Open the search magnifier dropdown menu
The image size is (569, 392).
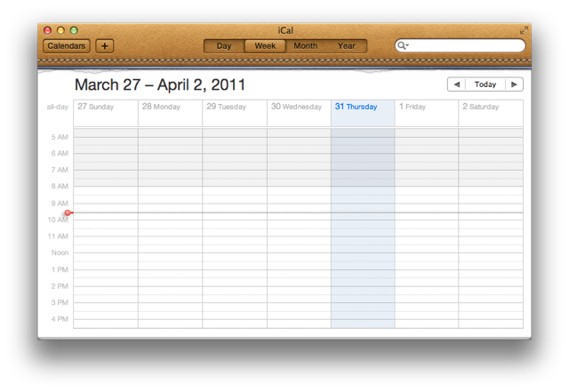(404, 46)
